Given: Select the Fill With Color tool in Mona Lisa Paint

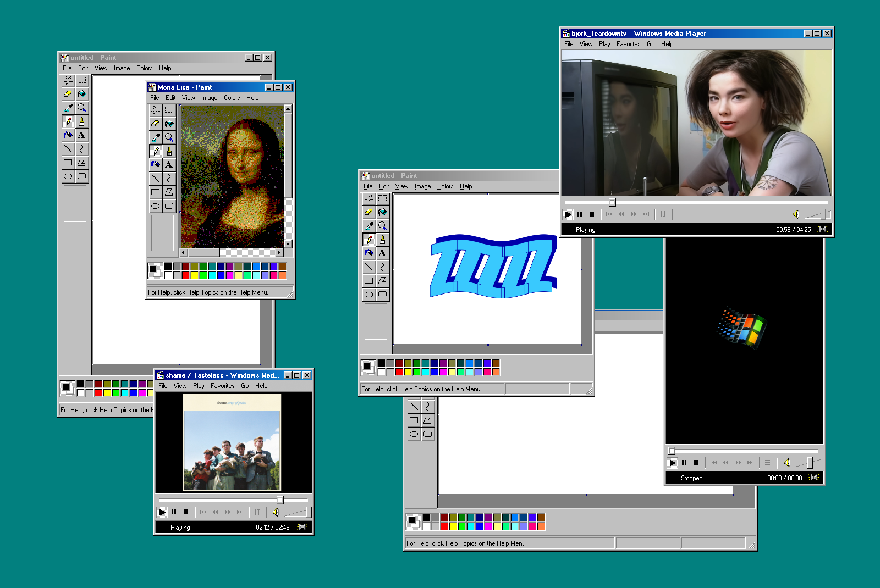Looking at the screenshot, I should [169, 124].
